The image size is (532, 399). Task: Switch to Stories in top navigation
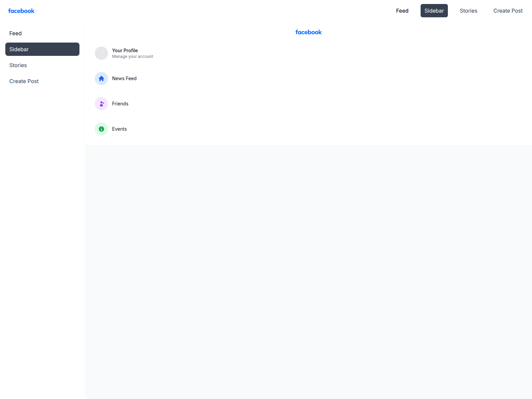pyautogui.click(x=468, y=11)
